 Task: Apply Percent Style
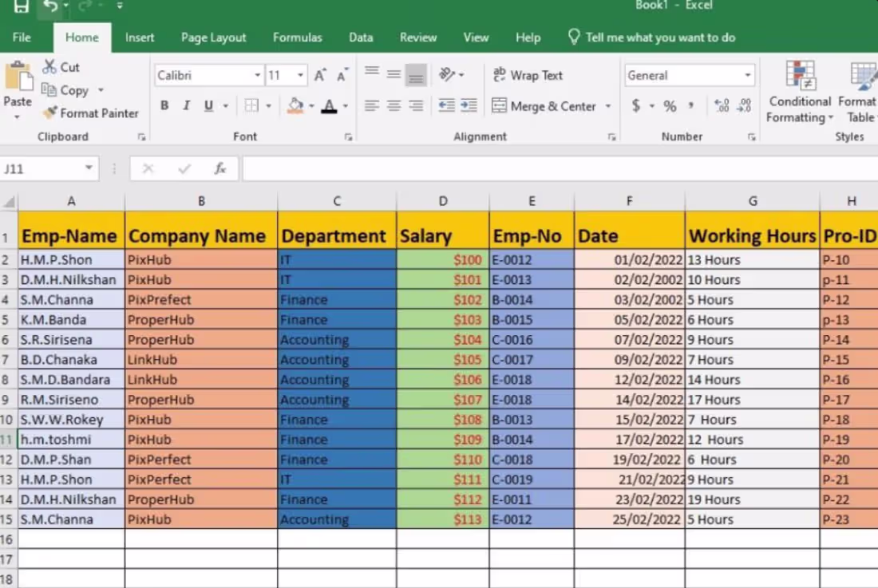[670, 106]
